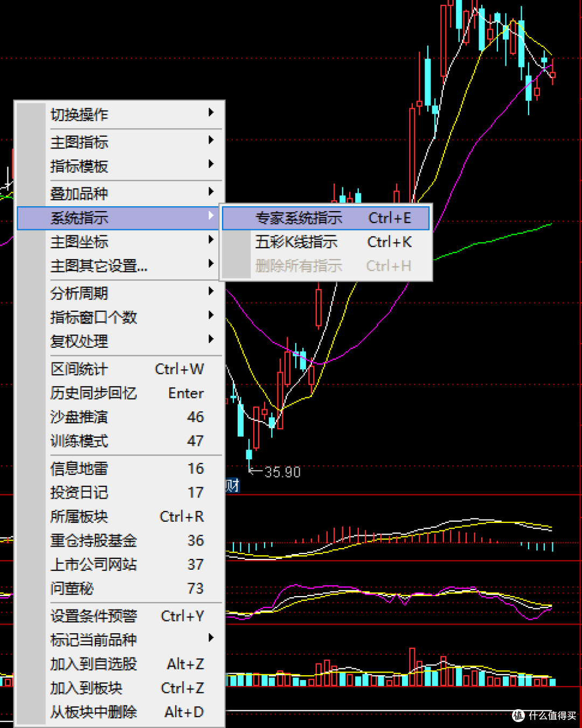Select 专家系统指示 Ctrl+E in submenu
The width and height of the screenshot is (582, 728).
[325, 218]
